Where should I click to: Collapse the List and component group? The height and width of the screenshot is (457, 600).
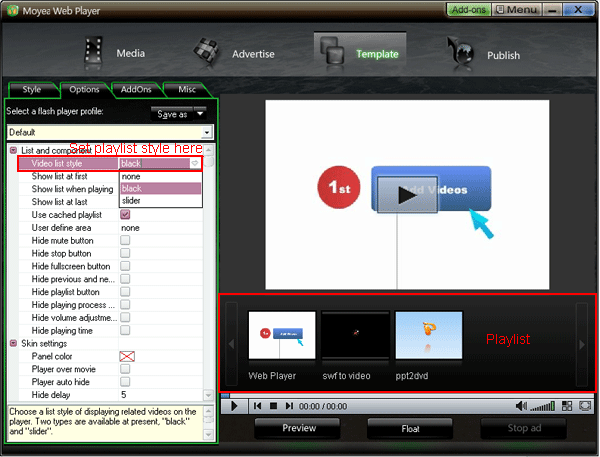click(x=13, y=150)
